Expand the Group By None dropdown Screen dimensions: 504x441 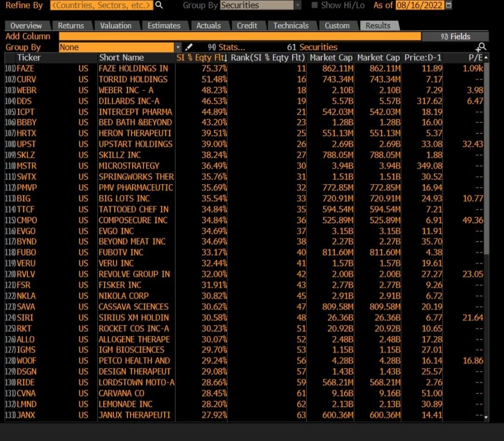click(178, 47)
